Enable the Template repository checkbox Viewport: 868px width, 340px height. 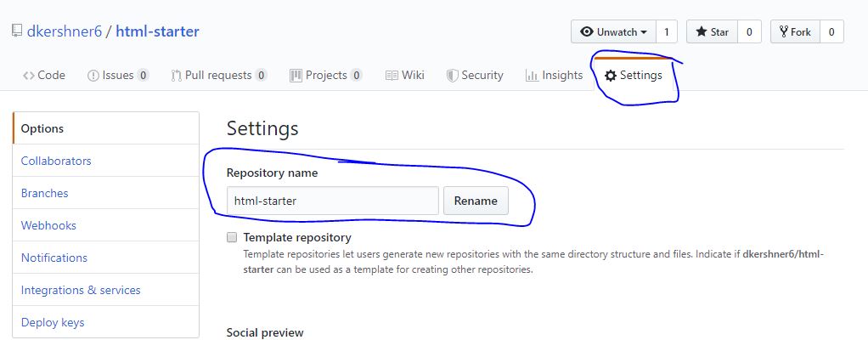click(232, 238)
